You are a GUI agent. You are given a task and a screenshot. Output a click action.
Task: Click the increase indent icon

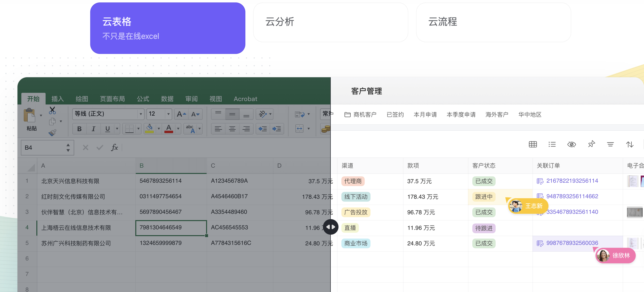point(276,129)
